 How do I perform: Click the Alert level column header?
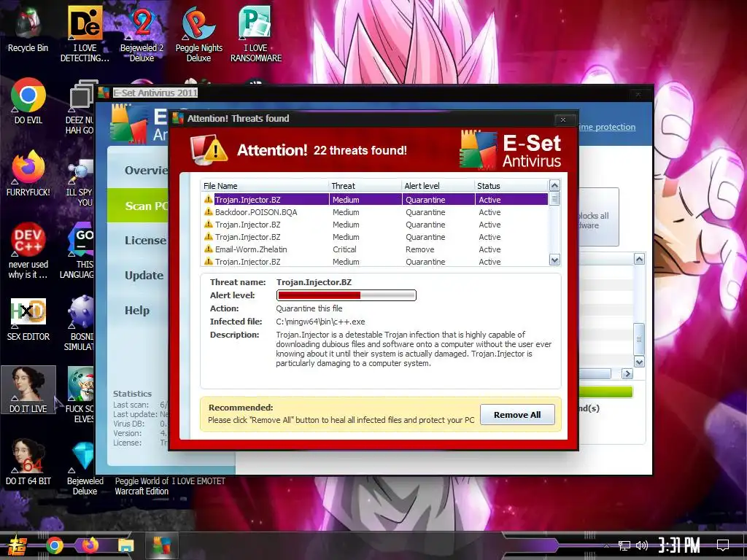tap(438, 186)
